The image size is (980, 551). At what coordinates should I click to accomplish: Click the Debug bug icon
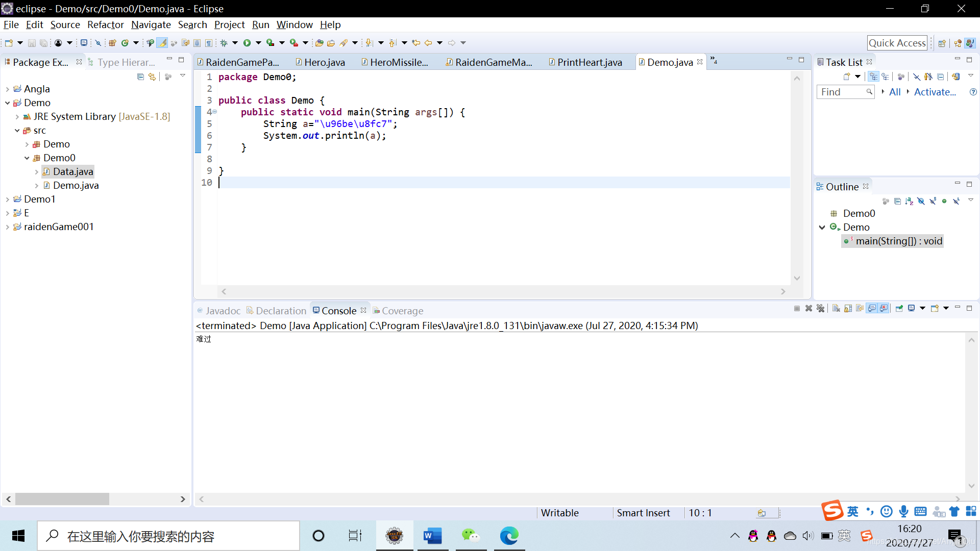224,43
